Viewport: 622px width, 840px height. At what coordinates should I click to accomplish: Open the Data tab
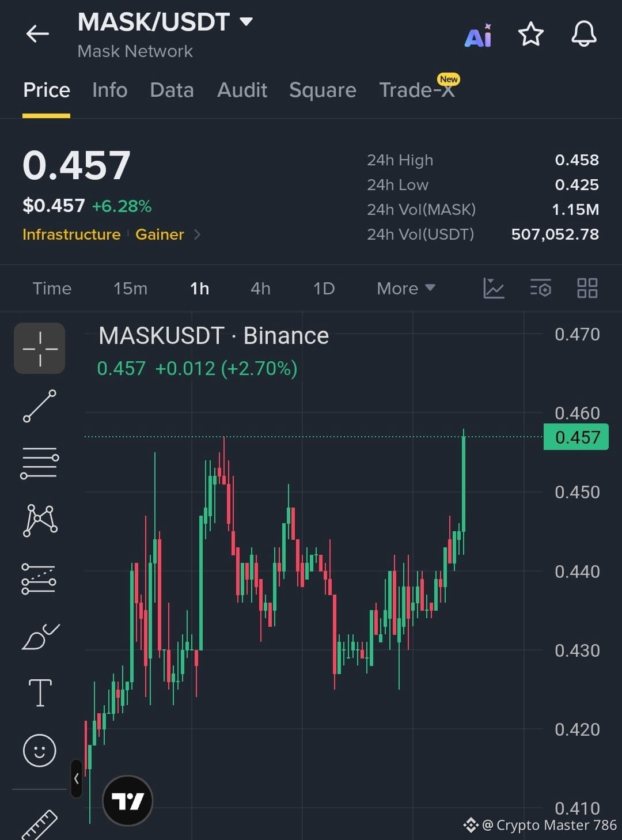pos(172,90)
